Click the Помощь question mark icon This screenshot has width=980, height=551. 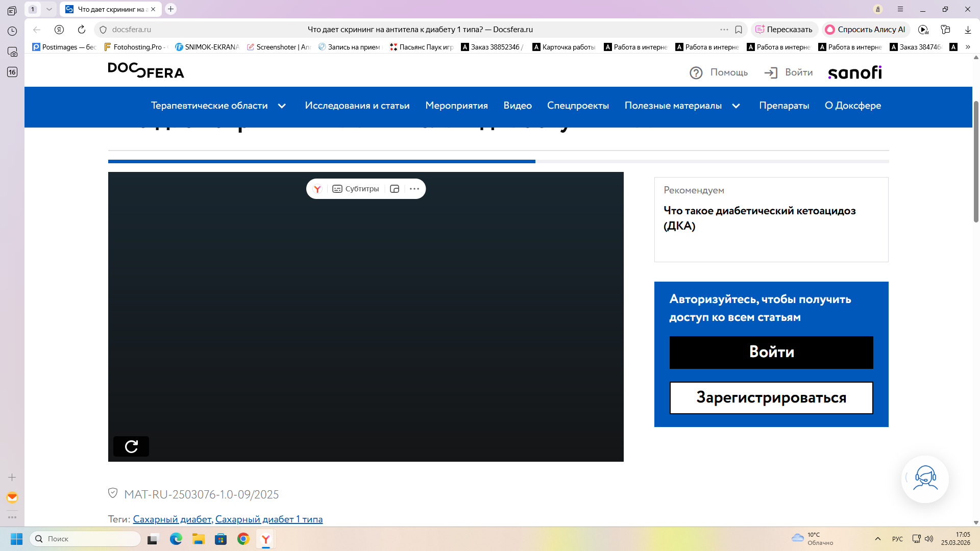click(696, 72)
